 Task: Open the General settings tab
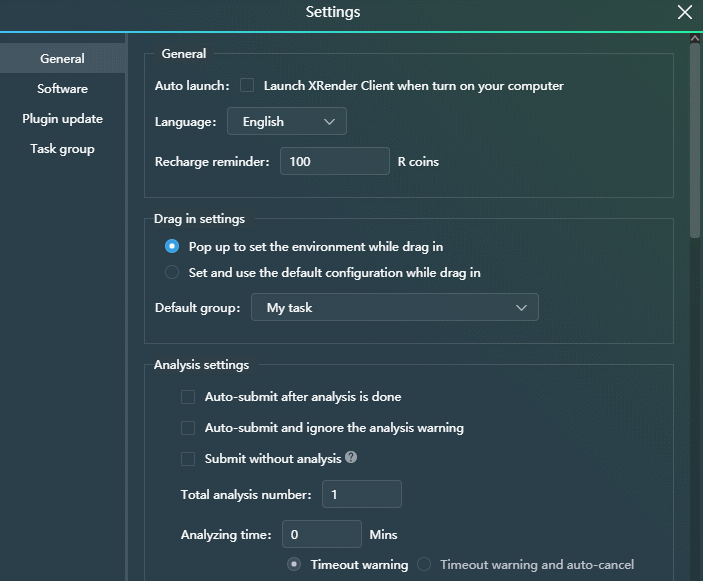62,59
